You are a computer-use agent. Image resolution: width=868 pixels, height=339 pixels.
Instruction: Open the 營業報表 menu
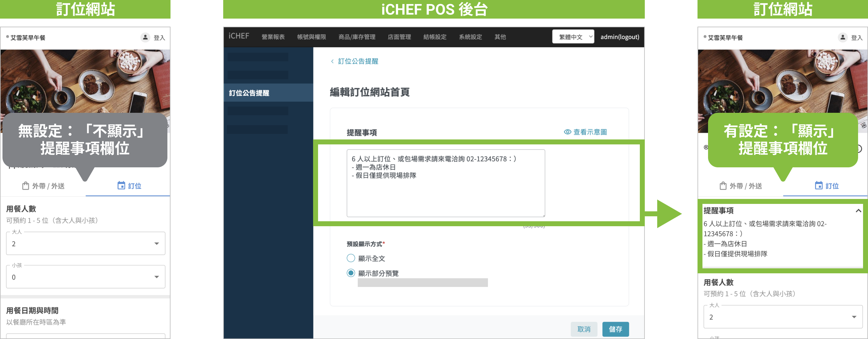[x=273, y=37]
